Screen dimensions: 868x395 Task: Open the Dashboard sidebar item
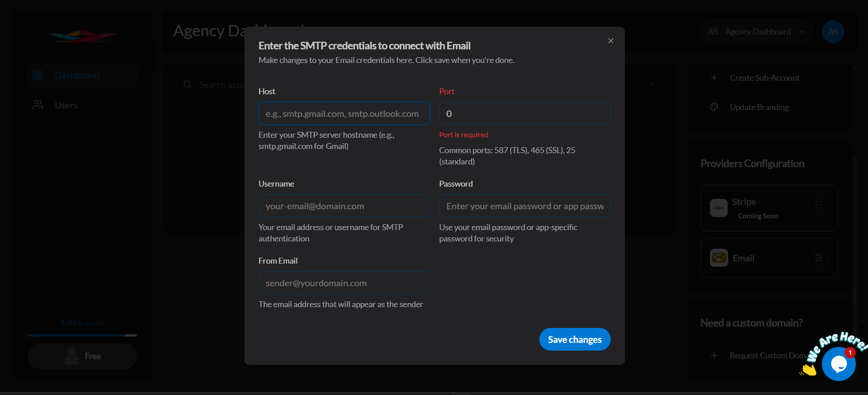pyautogui.click(x=77, y=76)
